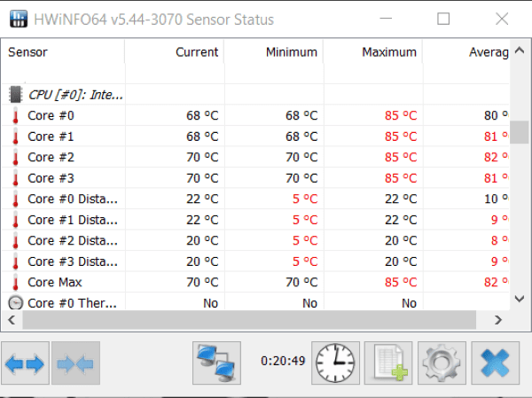
Task: Select the Core #0 sensor label
Action: (x=51, y=115)
